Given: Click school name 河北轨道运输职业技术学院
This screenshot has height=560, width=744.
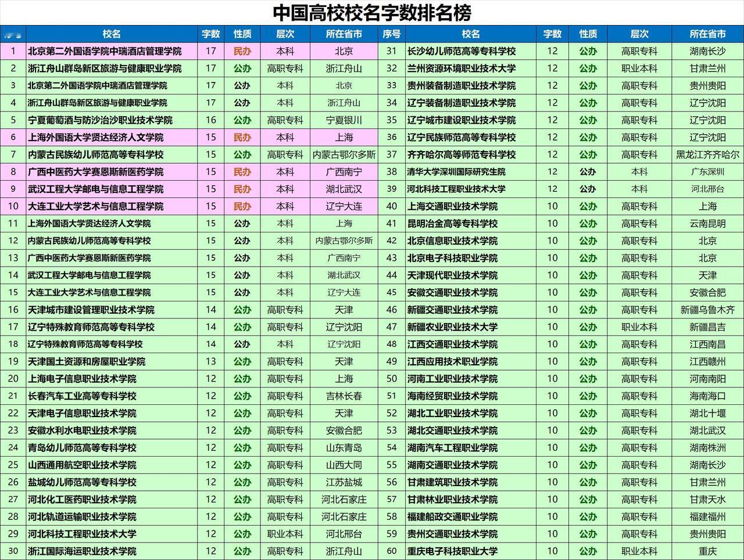Looking at the screenshot, I should click(x=82, y=516).
